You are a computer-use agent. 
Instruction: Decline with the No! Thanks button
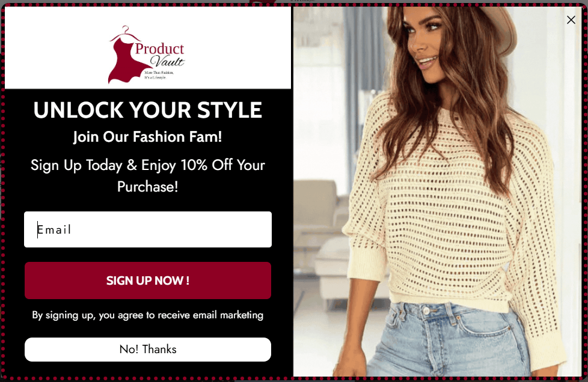click(148, 350)
